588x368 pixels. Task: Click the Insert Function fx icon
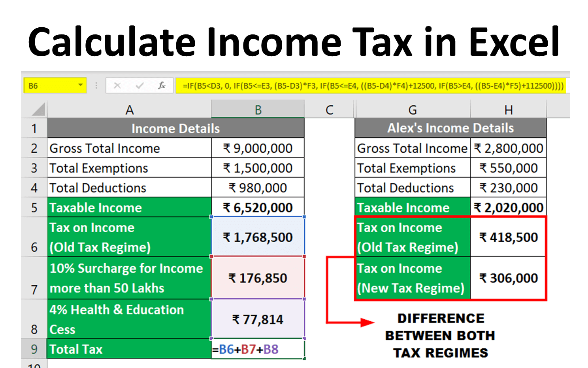[x=162, y=85]
